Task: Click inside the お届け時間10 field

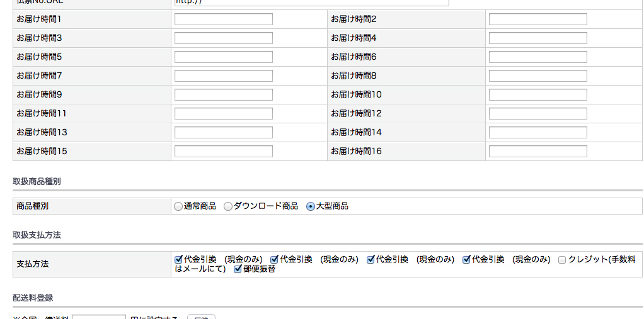Action: 538,95
